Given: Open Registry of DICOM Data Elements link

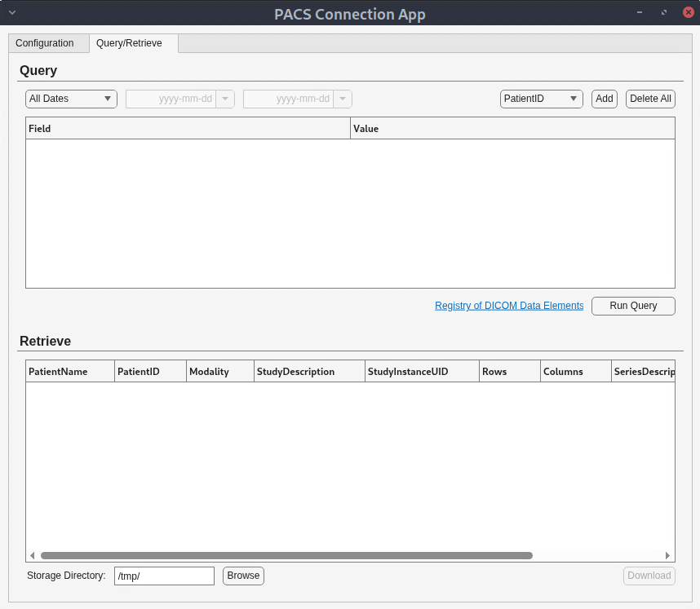Looking at the screenshot, I should pos(509,306).
